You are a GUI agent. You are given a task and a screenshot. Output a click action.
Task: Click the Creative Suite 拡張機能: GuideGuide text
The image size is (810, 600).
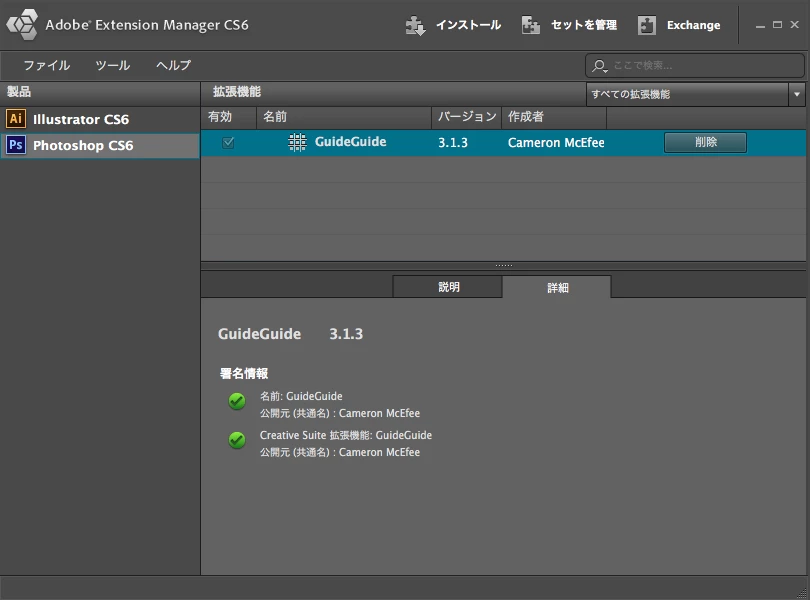(346, 435)
